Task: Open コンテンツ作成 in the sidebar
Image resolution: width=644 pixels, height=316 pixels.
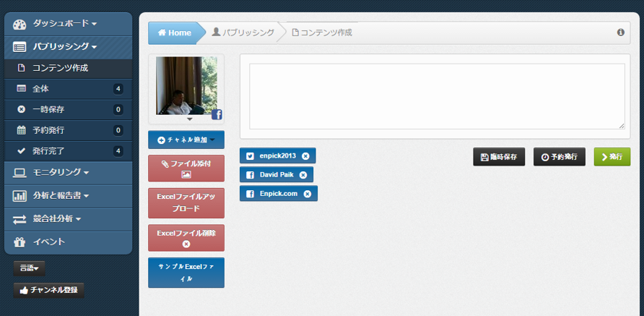Action: point(68,68)
